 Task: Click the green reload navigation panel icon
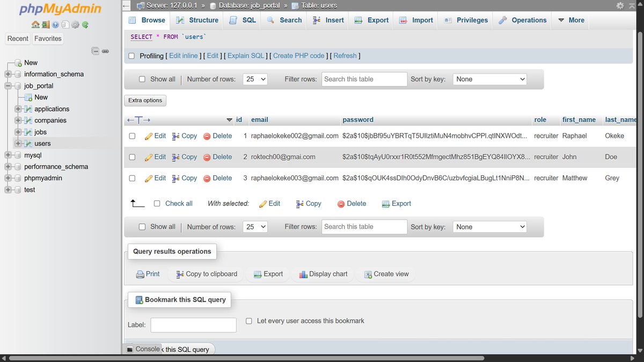point(85,25)
